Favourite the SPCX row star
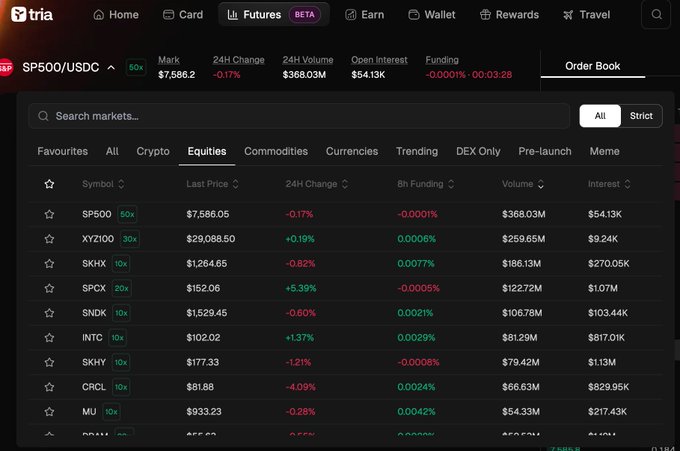The height and width of the screenshot is (451, 680). (49, 288)
